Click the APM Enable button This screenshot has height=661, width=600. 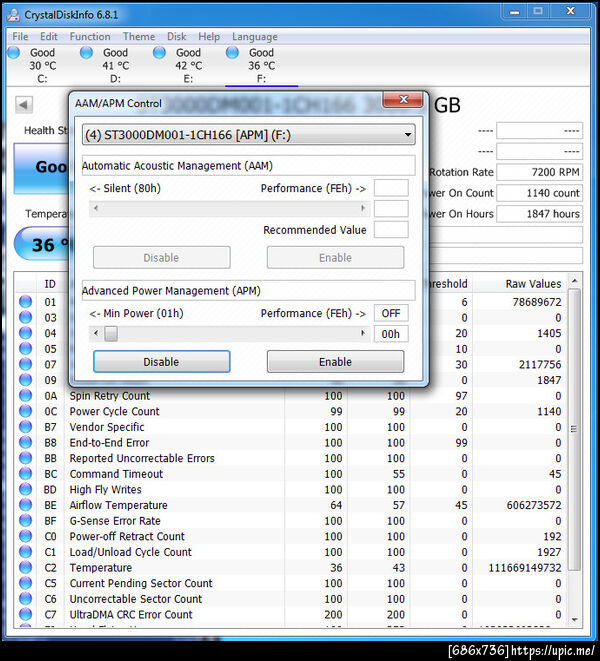(335, 362)
